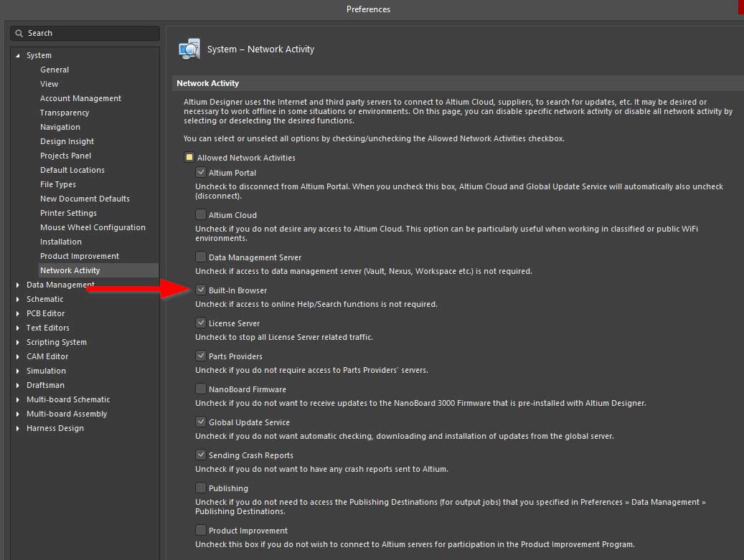
Task: Enable the NanoBoard Firmware checkbox
Action: [201, 389]
